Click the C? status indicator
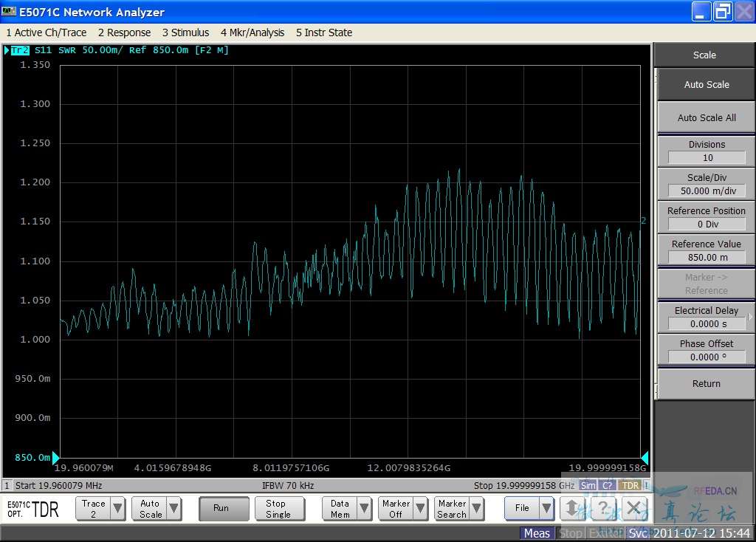The height and width of the screenshot is (542, 756). [x=608, y=486]
